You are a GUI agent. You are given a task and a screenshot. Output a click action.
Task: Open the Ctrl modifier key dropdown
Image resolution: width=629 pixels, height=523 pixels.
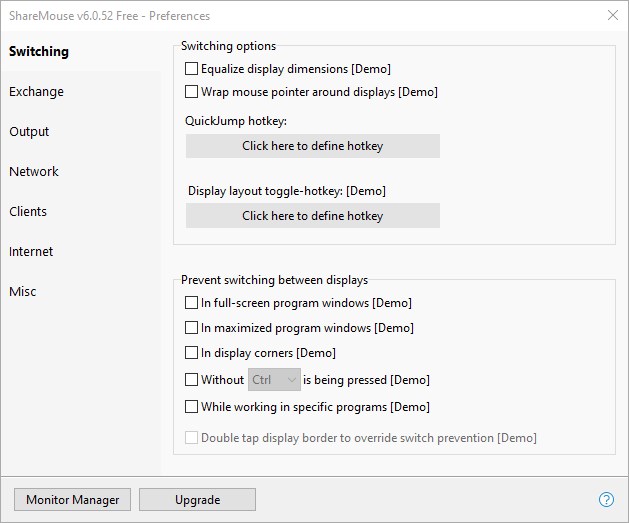point(275,380)
